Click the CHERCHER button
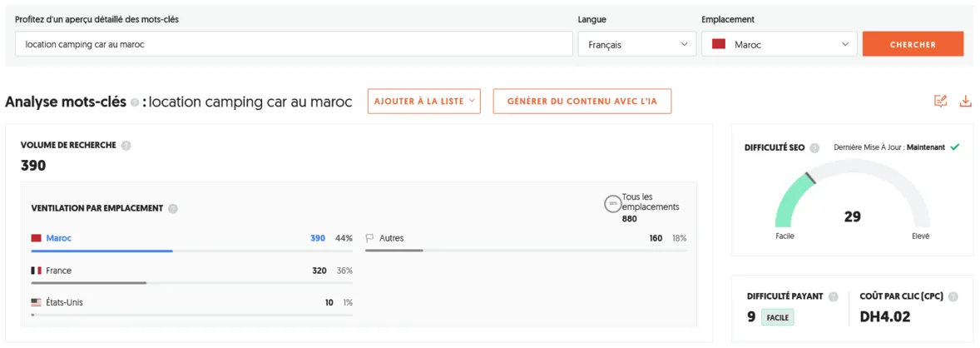The height and width of the screenshot is (348, 980). (x=913, y=44)
